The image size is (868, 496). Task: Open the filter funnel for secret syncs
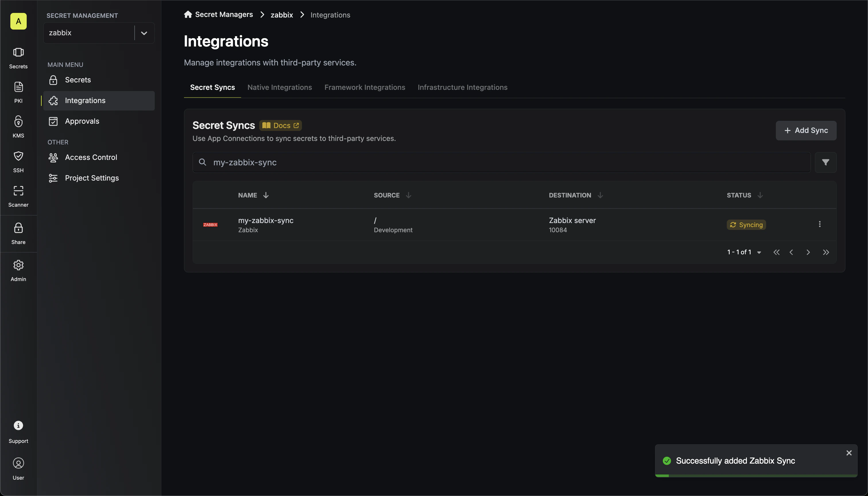tap(826, 162)
